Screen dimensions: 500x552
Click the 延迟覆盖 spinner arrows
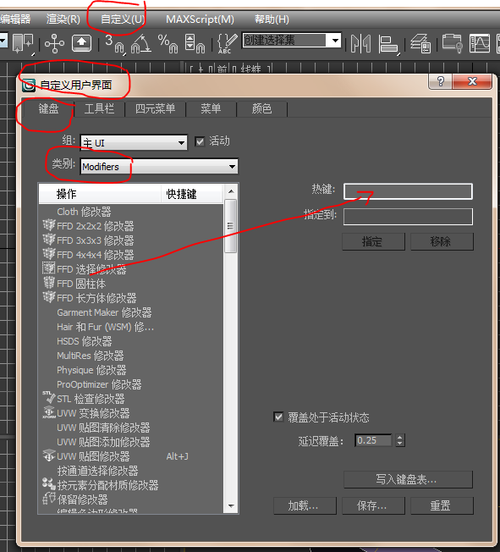400,440
